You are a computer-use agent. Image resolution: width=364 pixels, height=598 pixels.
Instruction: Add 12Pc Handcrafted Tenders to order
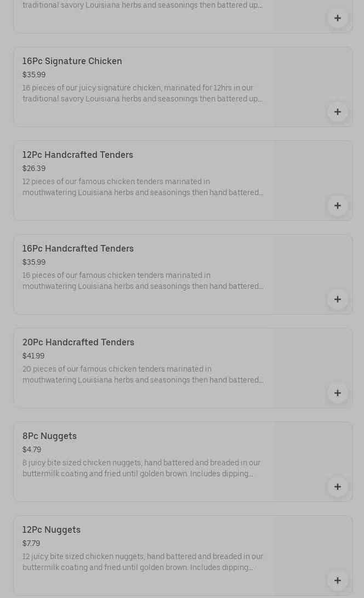(x=337, y=206)
